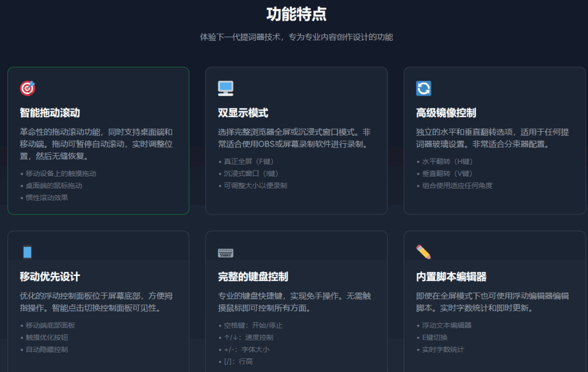Click the subtitle beginning 体验下一代提词器技术
Image resolution: width=588 pixels, height=372 pixels.
coord(296,37)
